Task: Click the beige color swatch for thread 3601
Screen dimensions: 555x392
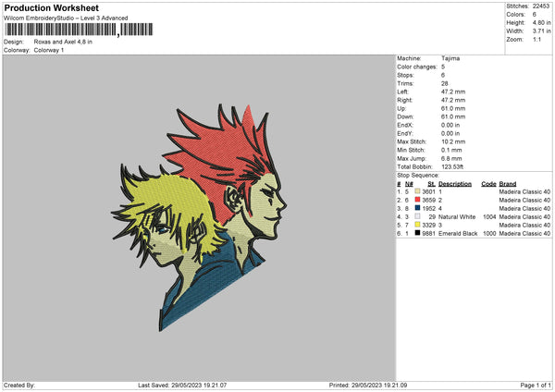Action: (417, 191)
